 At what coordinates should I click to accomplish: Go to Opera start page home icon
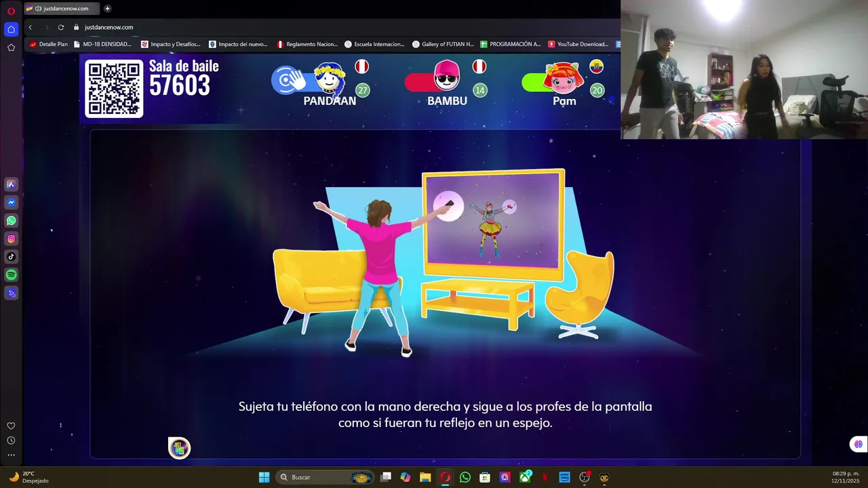11,29
